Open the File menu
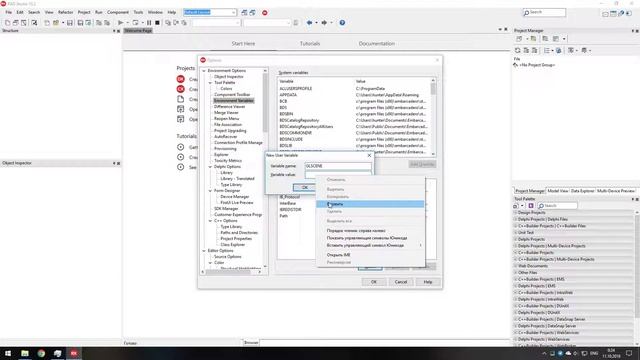 click(9, 13)
